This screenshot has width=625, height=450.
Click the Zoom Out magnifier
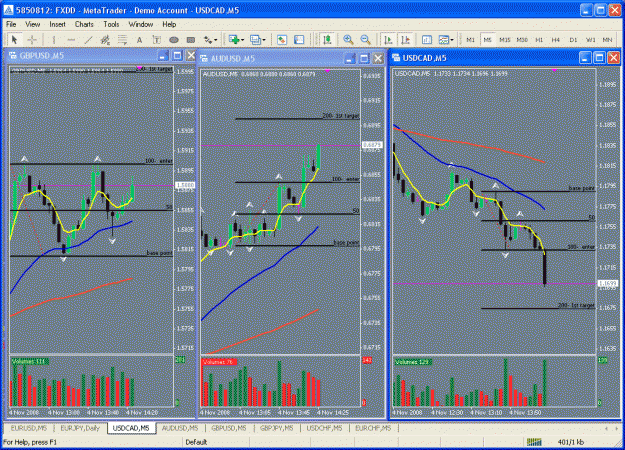[x=366, y=39]
